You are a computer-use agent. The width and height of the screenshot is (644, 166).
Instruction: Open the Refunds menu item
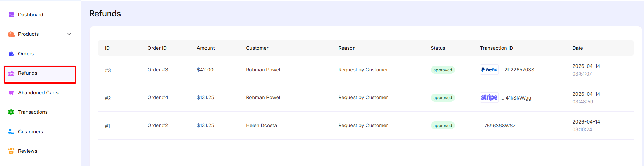pyautogui.click(x=28, y=73)
